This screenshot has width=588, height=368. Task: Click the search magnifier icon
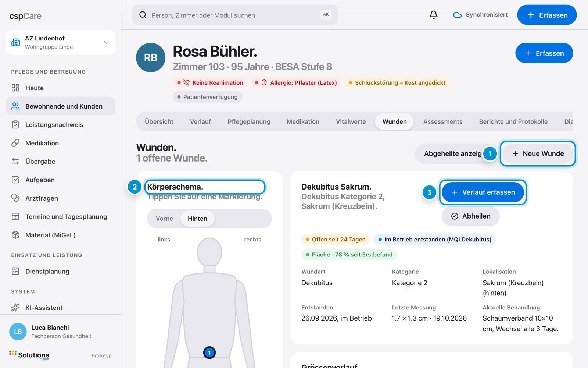143,15
